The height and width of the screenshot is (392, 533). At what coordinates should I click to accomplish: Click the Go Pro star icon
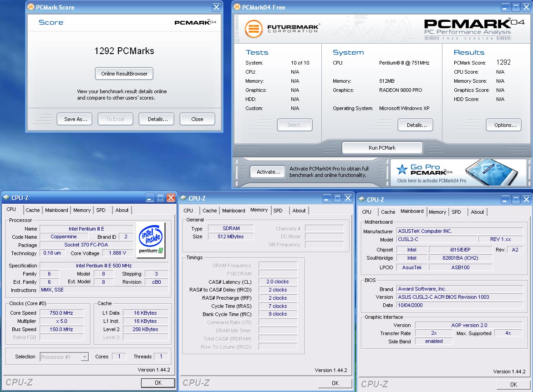402,169
